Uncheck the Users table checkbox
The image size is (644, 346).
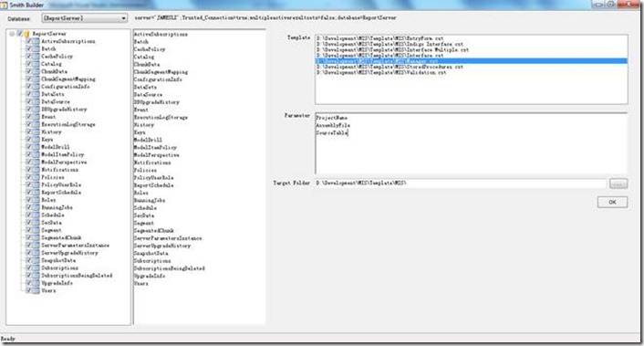(29, 290)
